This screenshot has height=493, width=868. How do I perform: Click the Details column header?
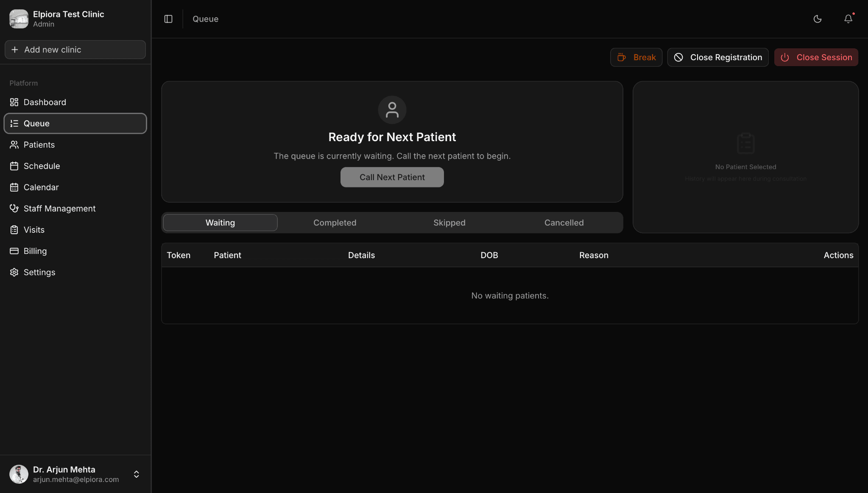pyautogui.click(x=361, y=255)
